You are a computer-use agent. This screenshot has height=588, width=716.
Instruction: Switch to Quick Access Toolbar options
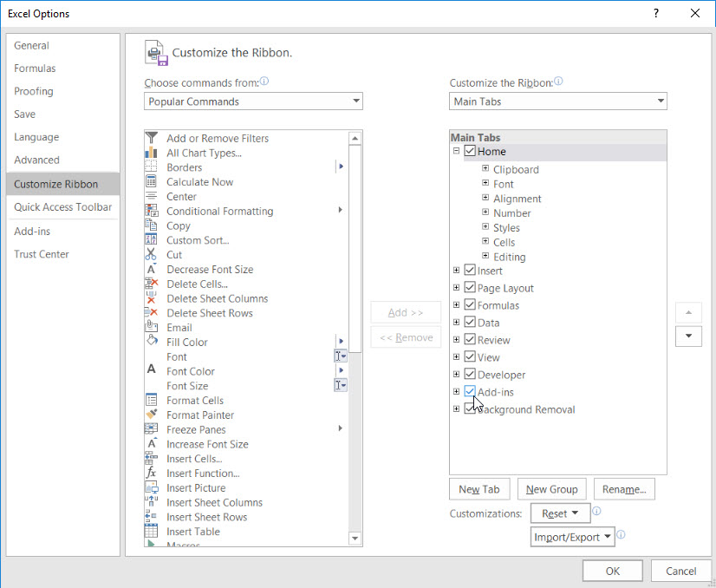62,207
